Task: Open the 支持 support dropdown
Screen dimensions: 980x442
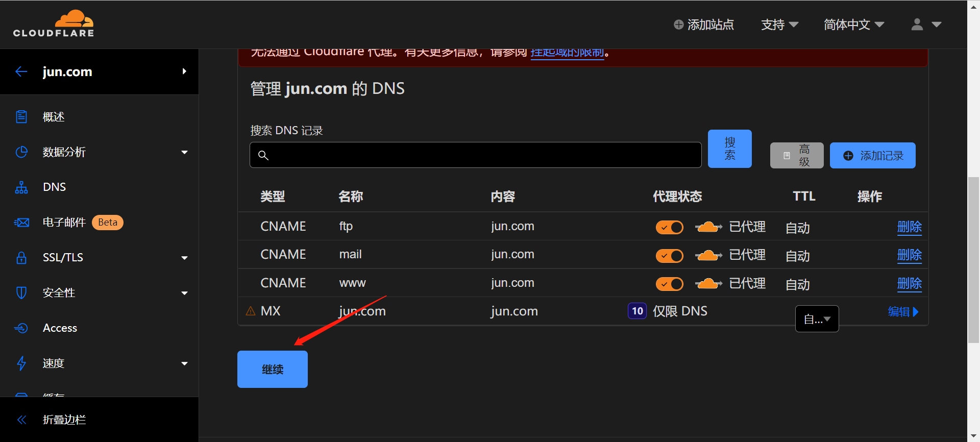Action: pos(779,24)
